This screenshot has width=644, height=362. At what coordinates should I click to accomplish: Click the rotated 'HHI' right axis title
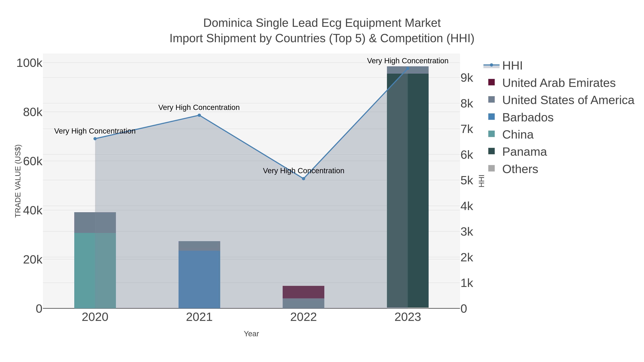pos(482,181)
